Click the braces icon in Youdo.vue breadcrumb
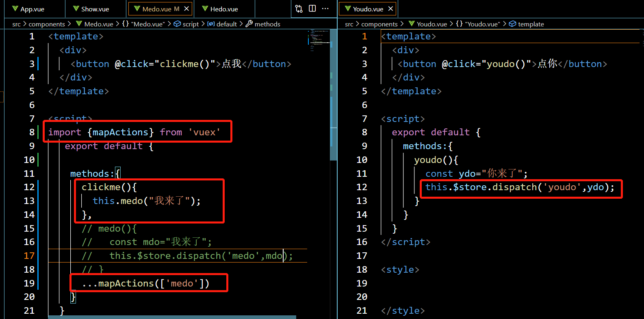The height and width of the screenshot is (319, 644). tap(459, 24)
